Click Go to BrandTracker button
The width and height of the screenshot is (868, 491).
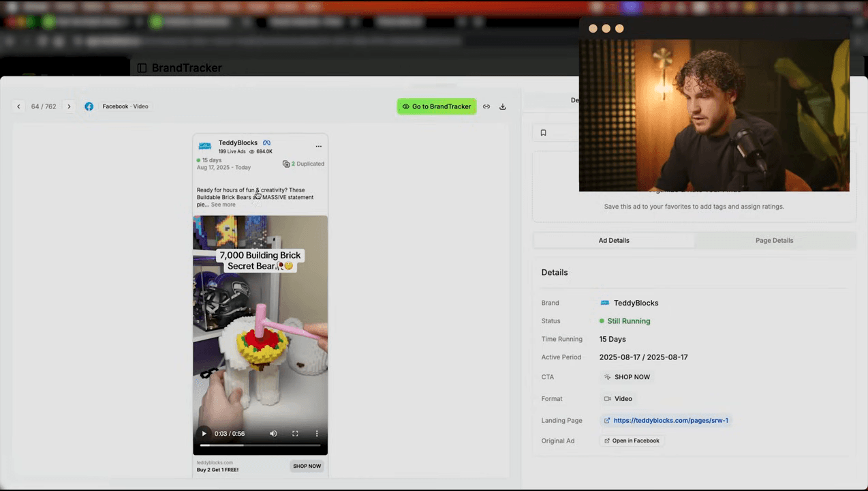tap(437, 106)
